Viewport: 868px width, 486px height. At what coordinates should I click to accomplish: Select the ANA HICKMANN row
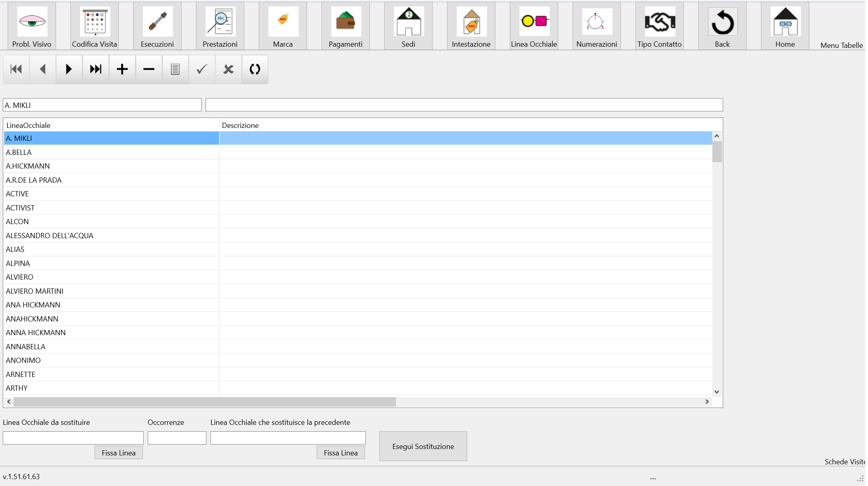pos(358,305)
